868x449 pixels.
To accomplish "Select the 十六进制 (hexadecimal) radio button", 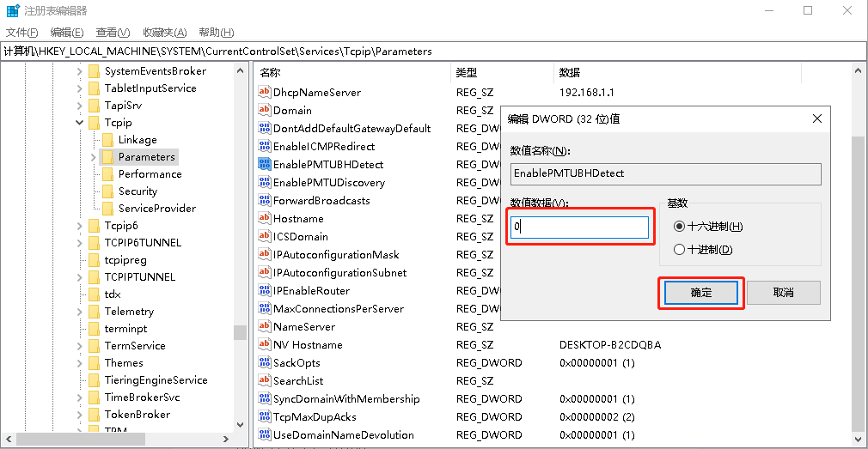I will (x=680, y=227).
